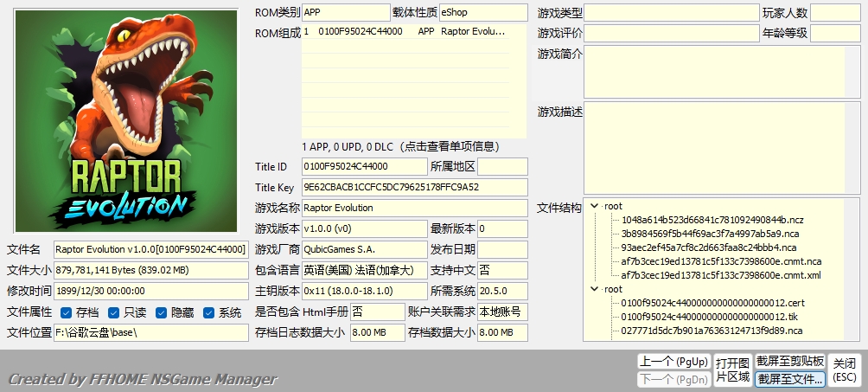Click the 支持中文 field showing 否
868x392 pixels.
(x=502, y=270)
